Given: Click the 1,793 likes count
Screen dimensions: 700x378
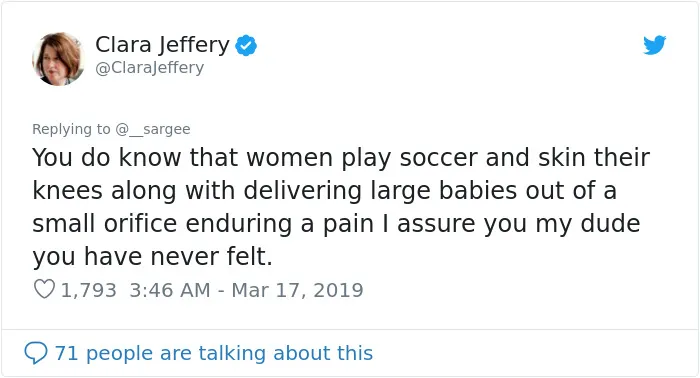Looking at the screenshot, I should tap(88, 290).
